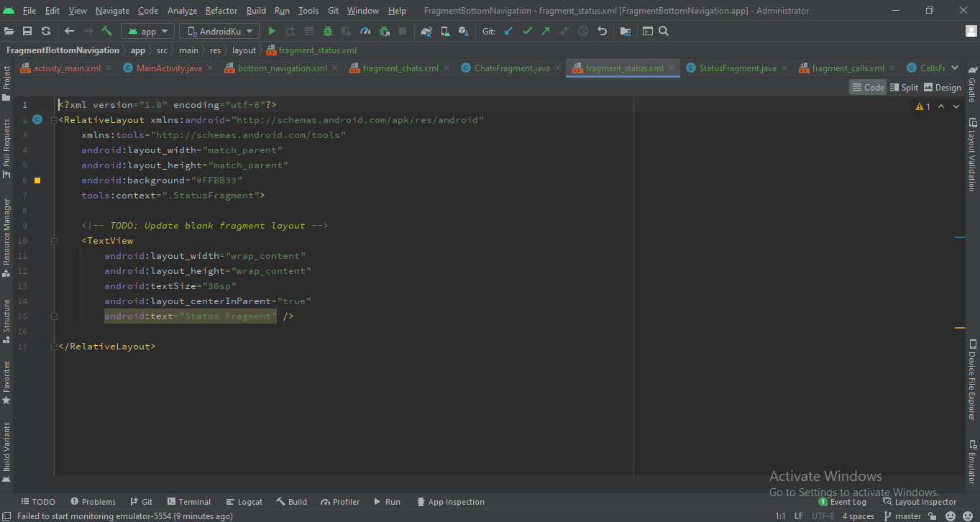
Task: Open the Navigate menu
Action: coord(112,11)
